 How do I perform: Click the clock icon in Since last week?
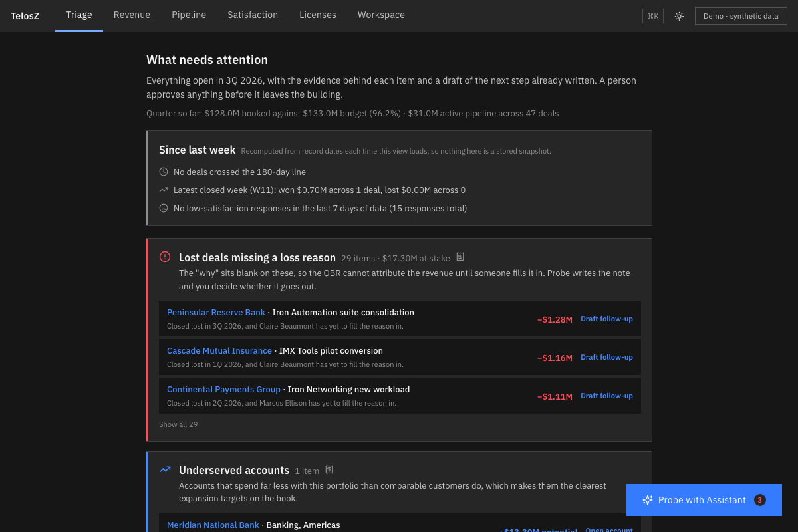point(164,172)
